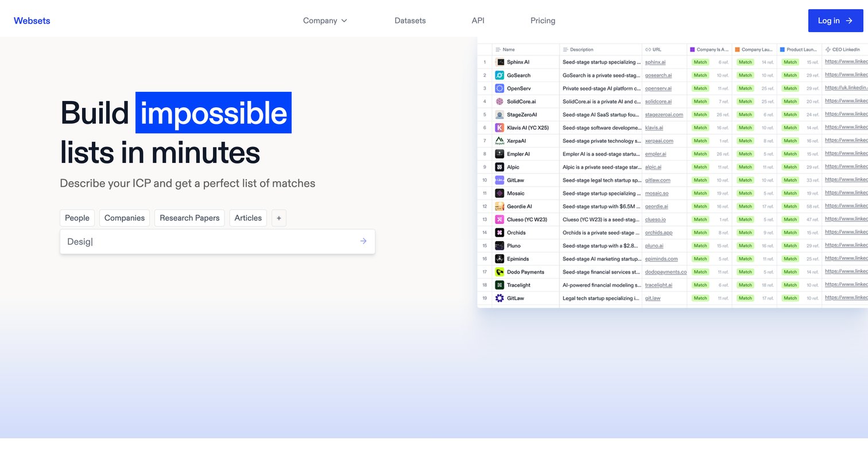868x467 pixels.
Task: Add a category with the plus chip
Action: pyautogui.click(x=279, y=218)
